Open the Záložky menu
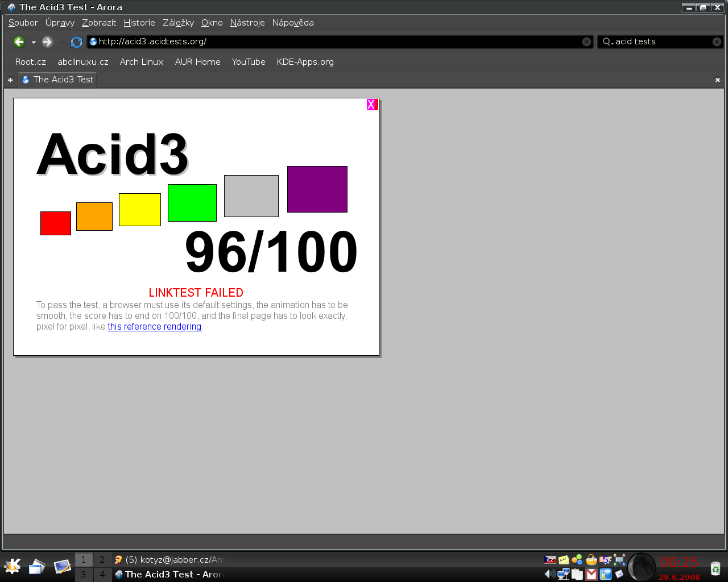 coord(179,23)
